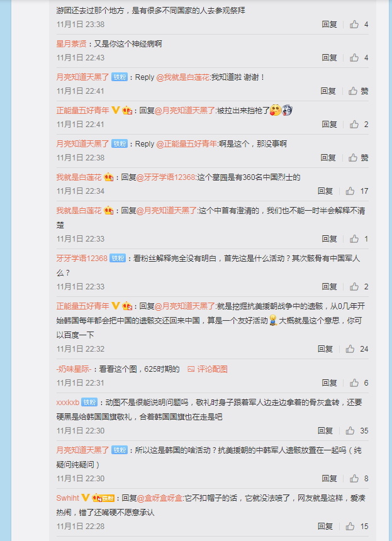
Task: Click the 11月1日 23:38 timestamp
Action: [x=81, y=24]
